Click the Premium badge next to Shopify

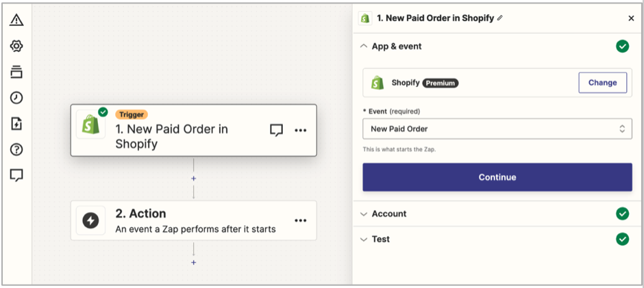[x=441, y=83]
